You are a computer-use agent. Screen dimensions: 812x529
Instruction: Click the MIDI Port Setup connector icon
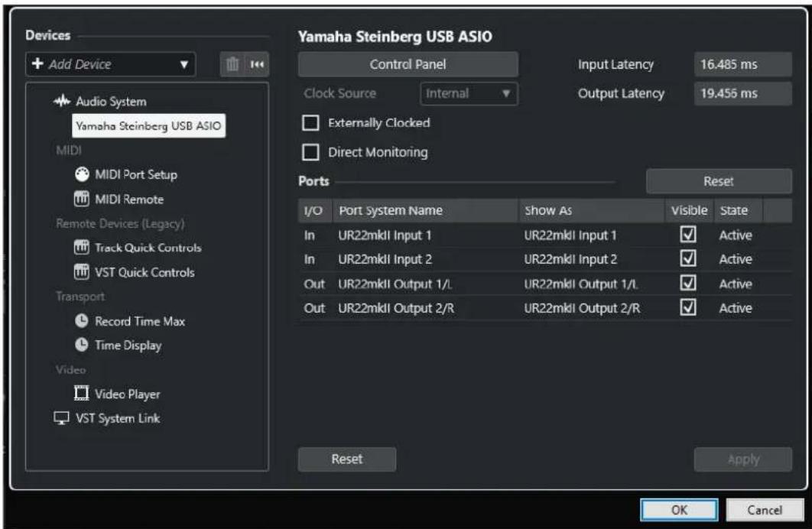pyautogui.click(x=82, y=174)
